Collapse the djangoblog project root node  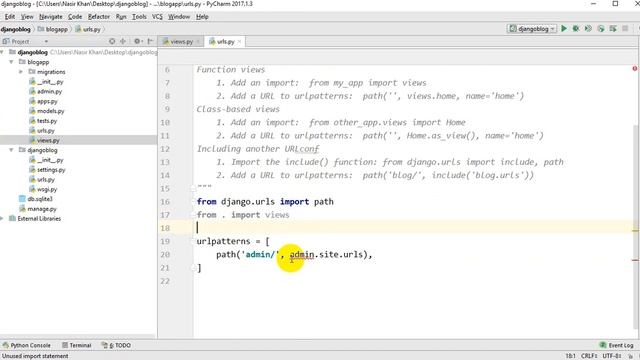tap(2, 52)
